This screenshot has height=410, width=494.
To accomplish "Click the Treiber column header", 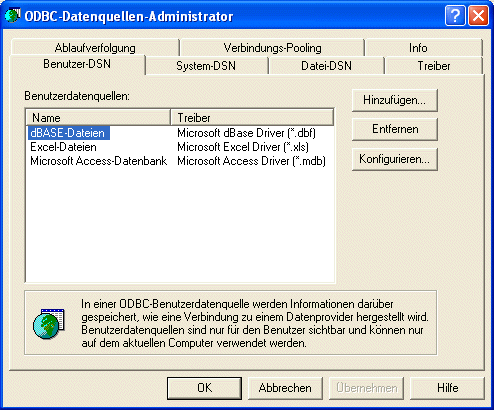I will 252,118.
